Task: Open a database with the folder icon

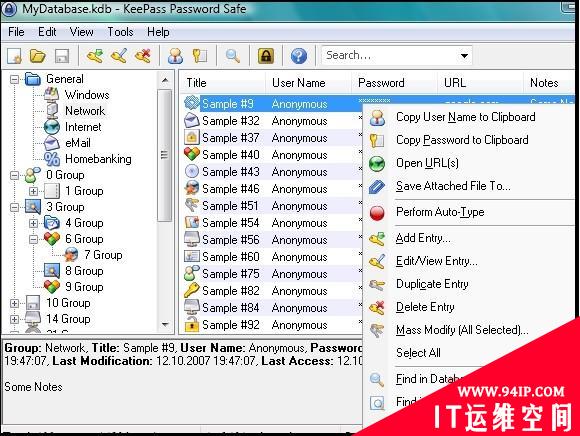Action: pos(38,56)
